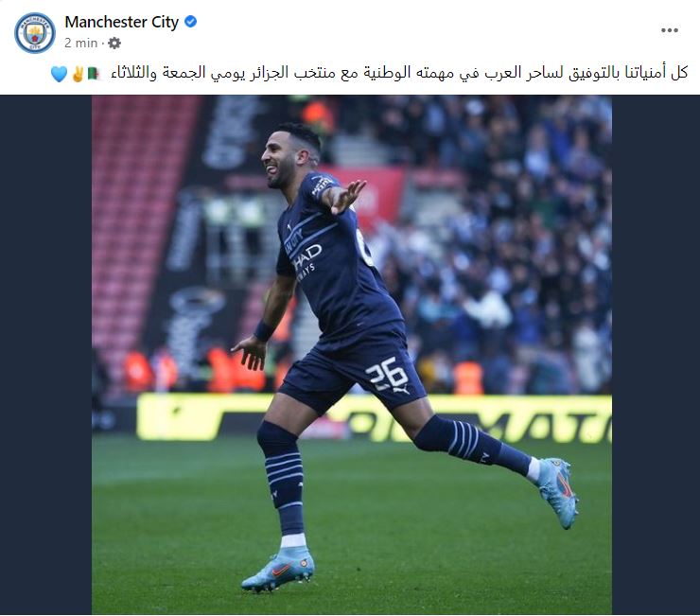
Task: Open the "2 min" post timestamp
Action: point(80,43)
